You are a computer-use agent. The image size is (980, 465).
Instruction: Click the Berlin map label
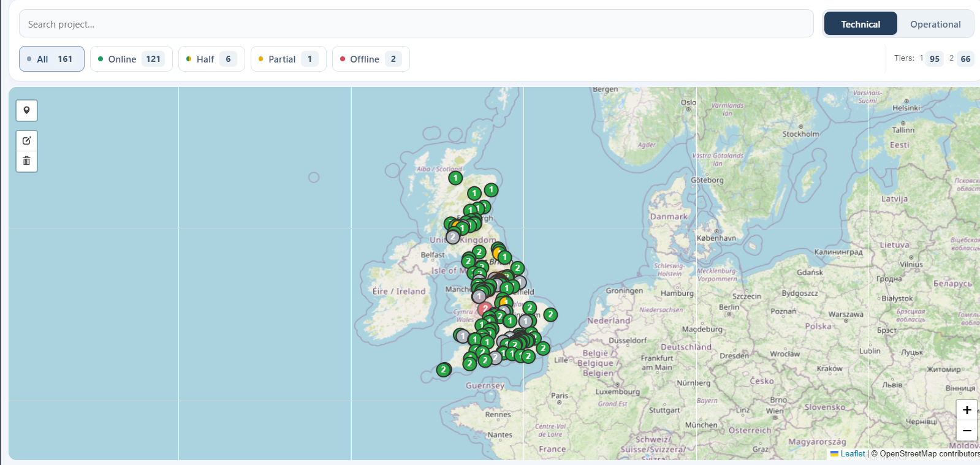tap(729, 307)
